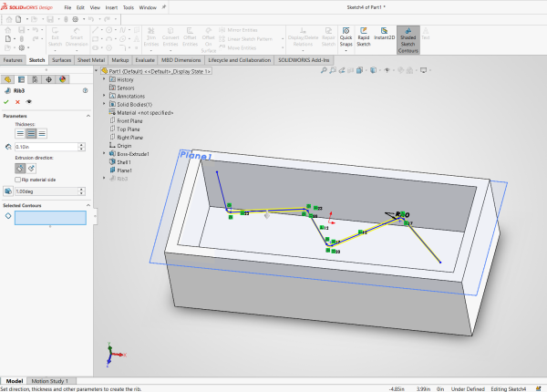Click the Selected Contours selection box

[50, 218]
